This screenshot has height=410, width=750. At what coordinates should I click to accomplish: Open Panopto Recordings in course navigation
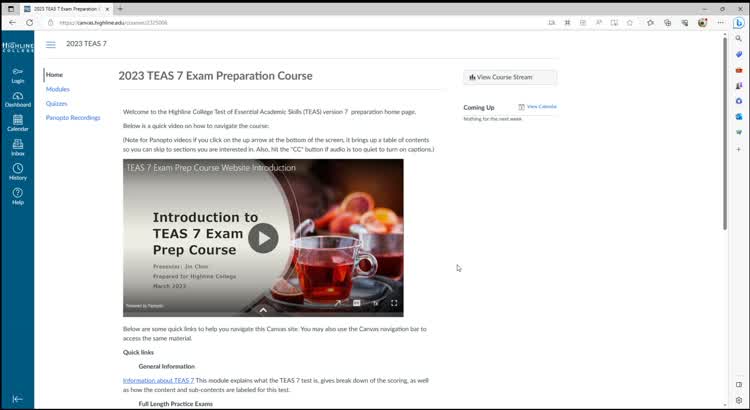pyautogui.click(x=73, y=118)
